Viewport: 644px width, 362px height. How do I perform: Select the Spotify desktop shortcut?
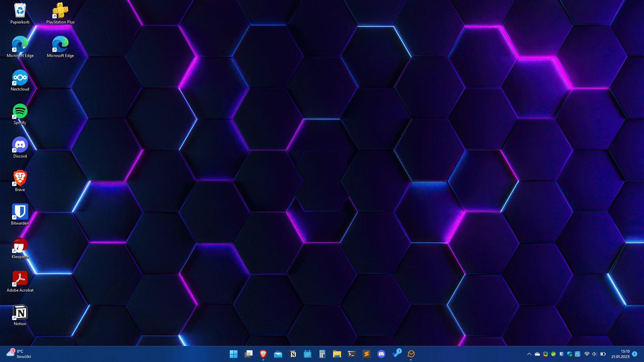(20, 114)
